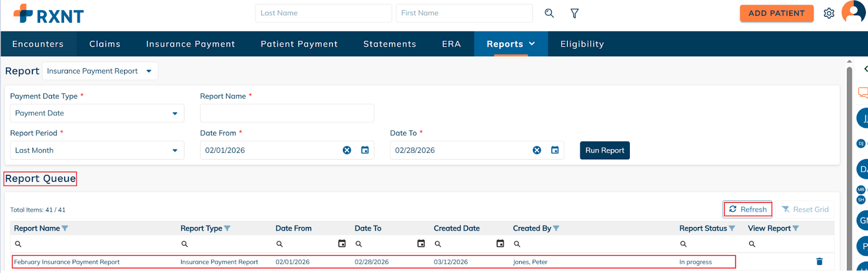Click the patient search magnifier icon

coord(549,13)
